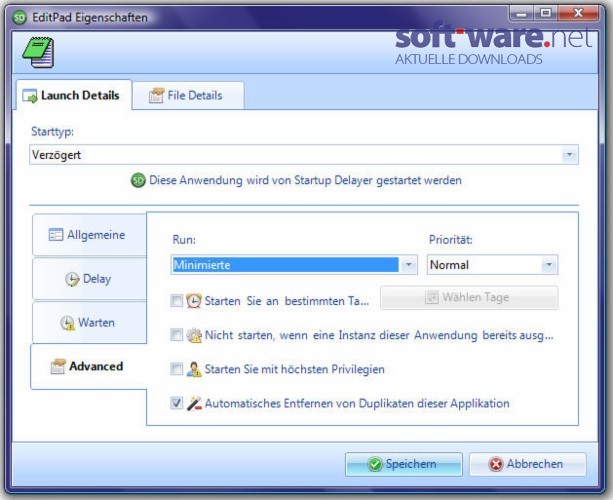Screen dimensions: 613x500
Task: Click the highlighted Minimierte value
Action: click(286, 265)
